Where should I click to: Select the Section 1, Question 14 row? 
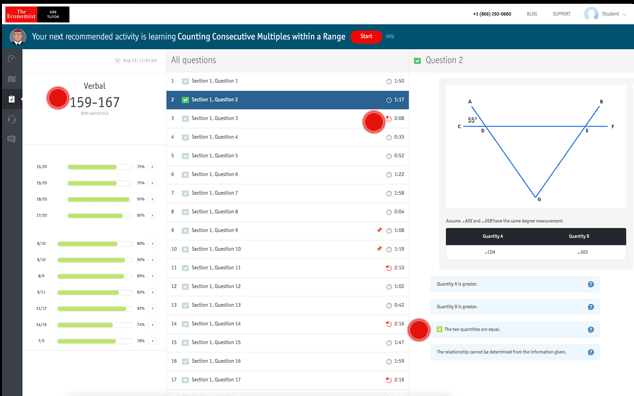coord(287,324)
